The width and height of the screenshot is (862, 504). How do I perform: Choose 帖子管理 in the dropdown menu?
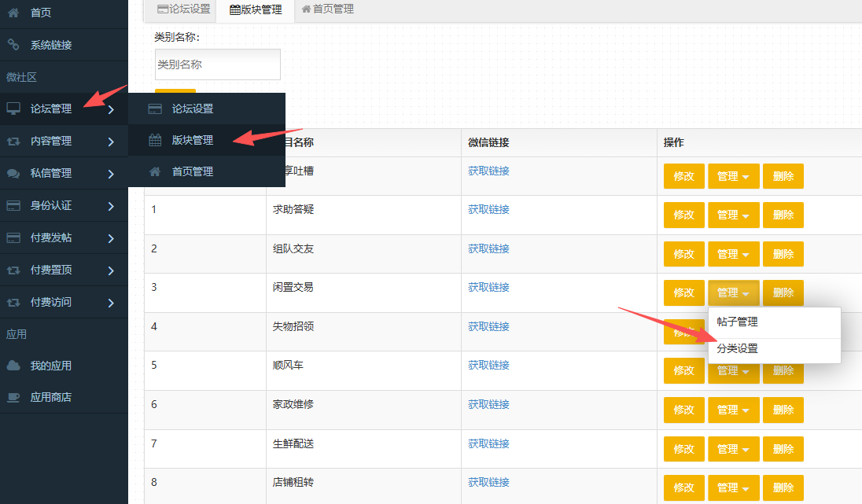click(738, 322)
